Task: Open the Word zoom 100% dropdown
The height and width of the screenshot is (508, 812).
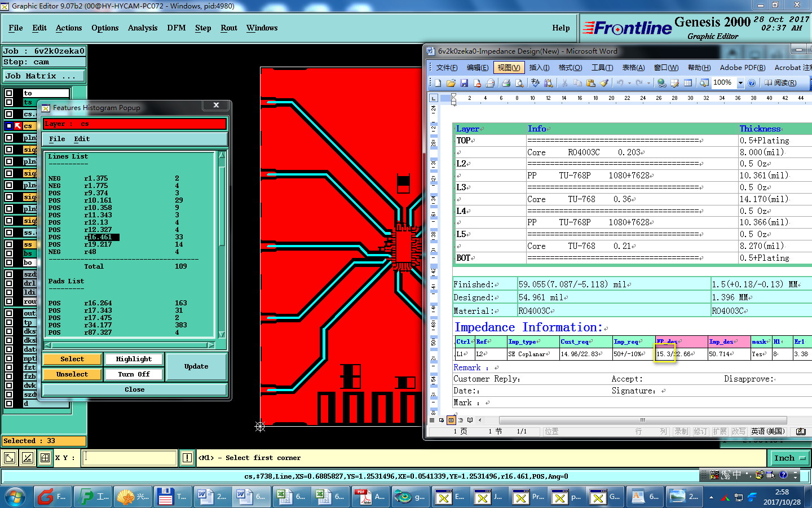Action: pos(740,83)
